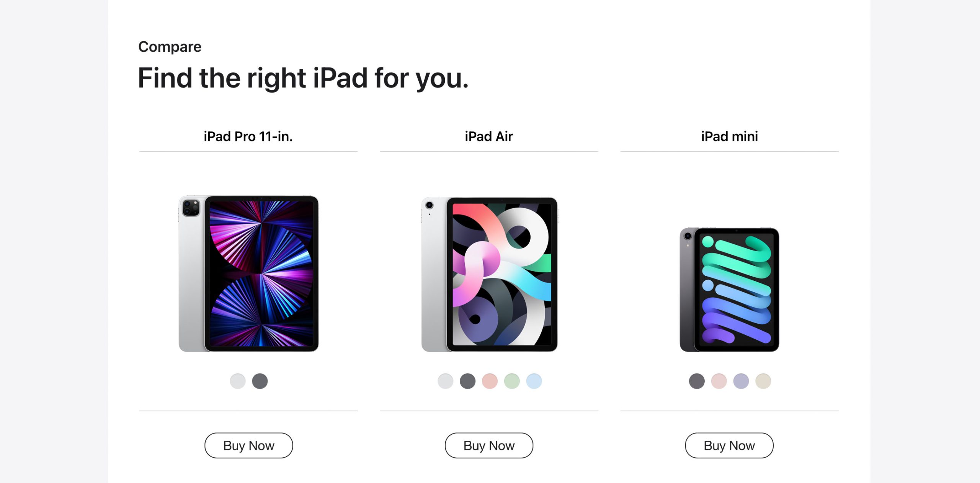Pick purple color for iPad mini
980x483 pixels.
(x=741, y=381)
